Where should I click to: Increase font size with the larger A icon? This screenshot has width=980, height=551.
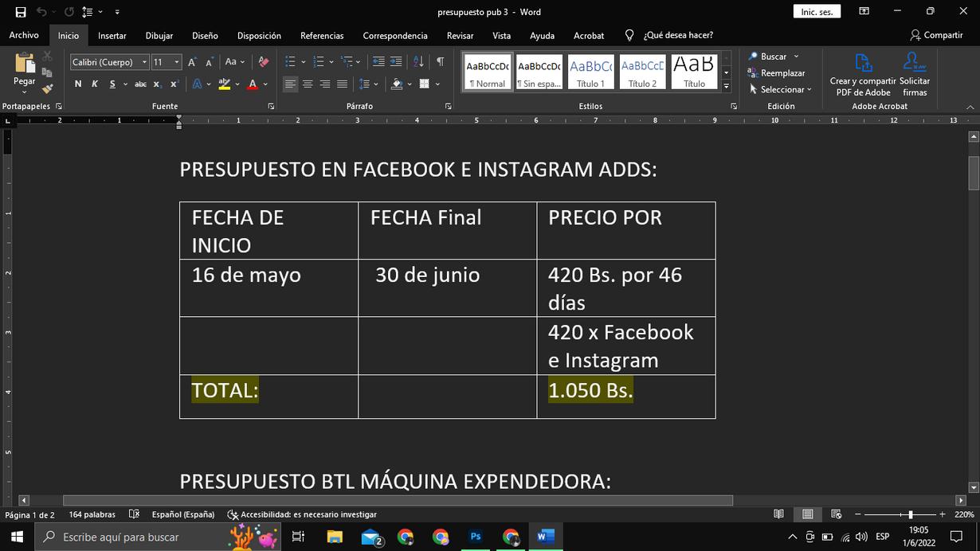pyautogui.click(x=193, y=62)
